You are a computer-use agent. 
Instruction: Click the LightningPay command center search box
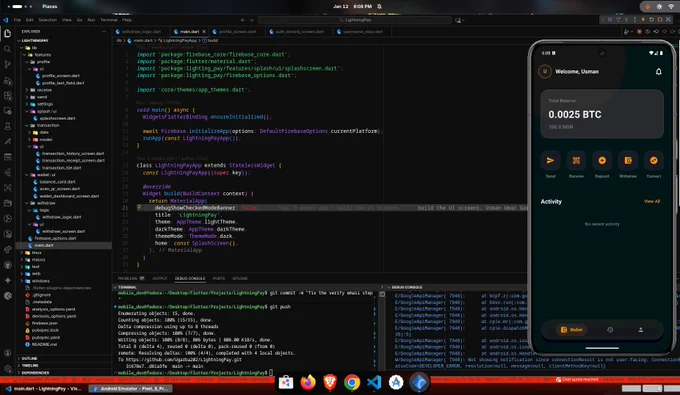355,20
